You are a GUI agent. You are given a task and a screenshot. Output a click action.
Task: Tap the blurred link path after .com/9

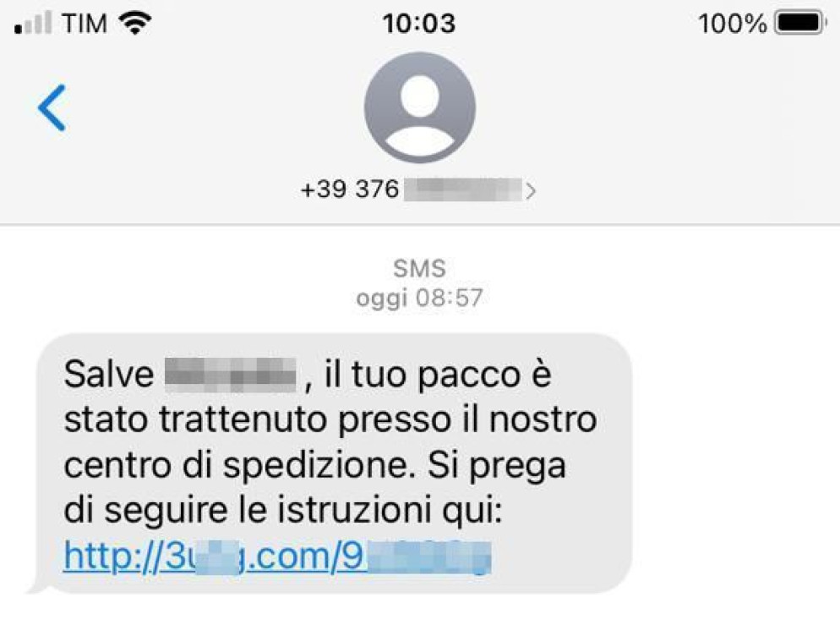[x=428, y=556]
